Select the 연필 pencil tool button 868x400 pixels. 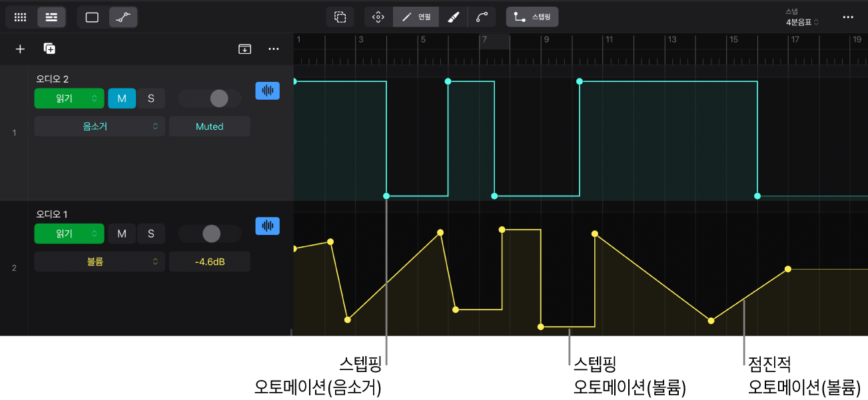[x=416, y=17]
